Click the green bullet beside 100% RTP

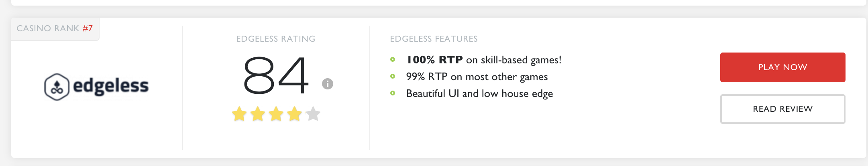393,60
